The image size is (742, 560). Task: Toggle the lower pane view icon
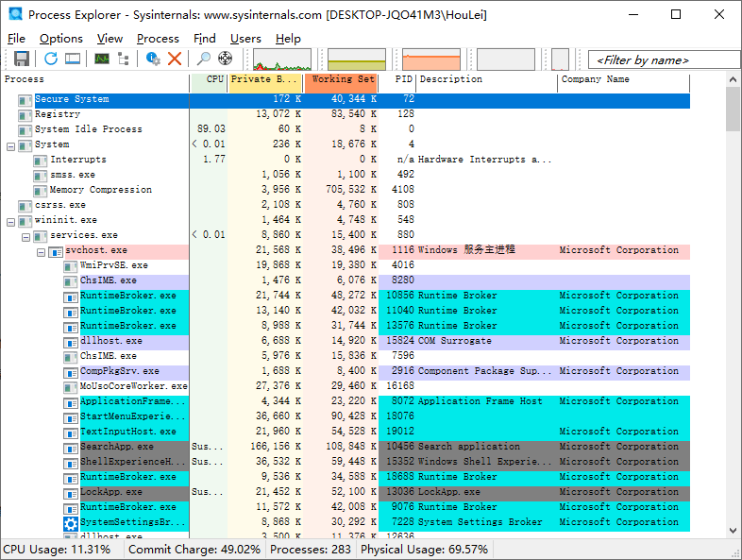pos(73,59)
